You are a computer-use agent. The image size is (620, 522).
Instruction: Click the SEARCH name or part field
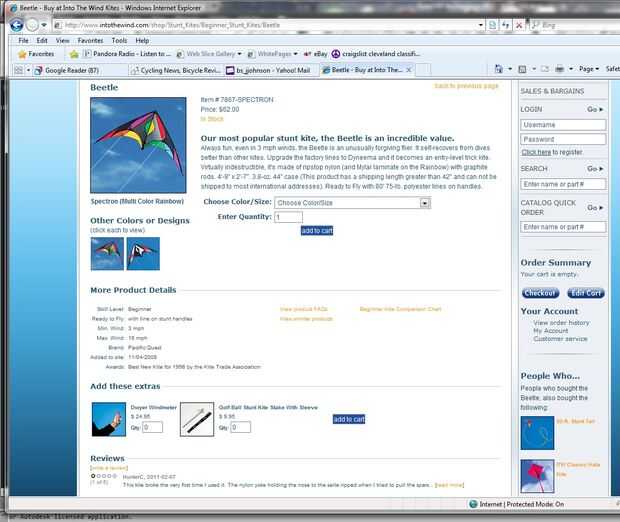[x=563, y=184]
